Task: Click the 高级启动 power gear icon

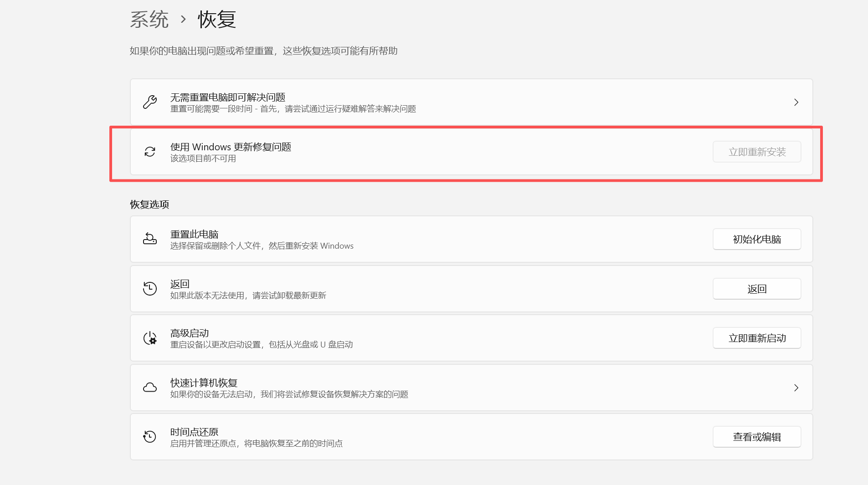Action: point(150,338)
